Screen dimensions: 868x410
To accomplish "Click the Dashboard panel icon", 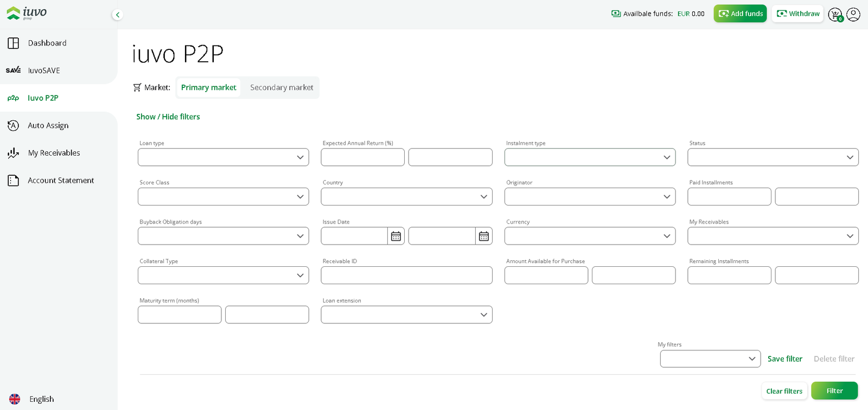I will pos(14,43).
